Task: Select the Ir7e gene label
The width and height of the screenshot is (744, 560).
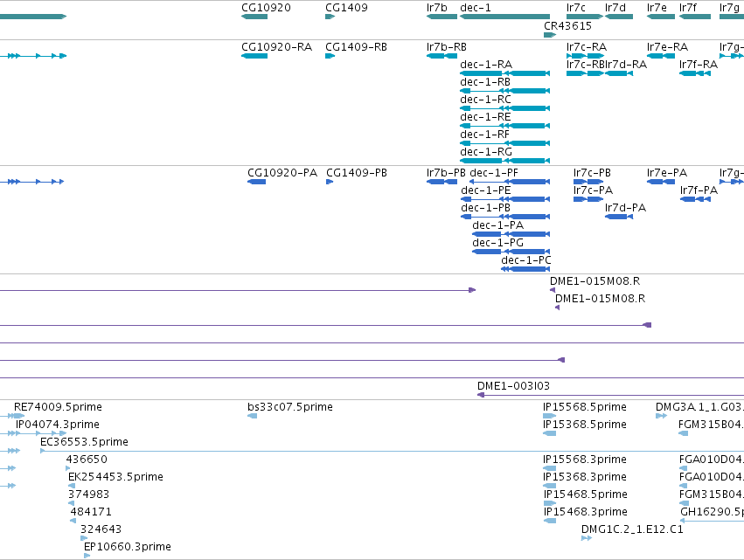Action: tap(657, 8)
